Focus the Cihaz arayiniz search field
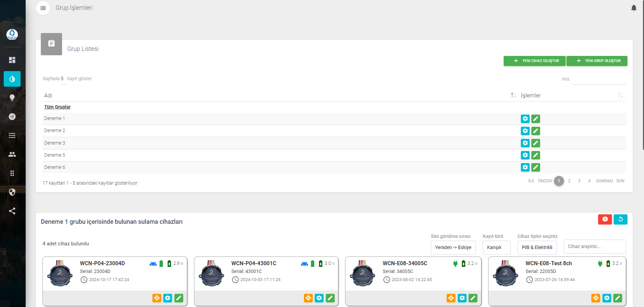Image resolution: width=644 pixels, height=307 pixels. pos(594,247)
